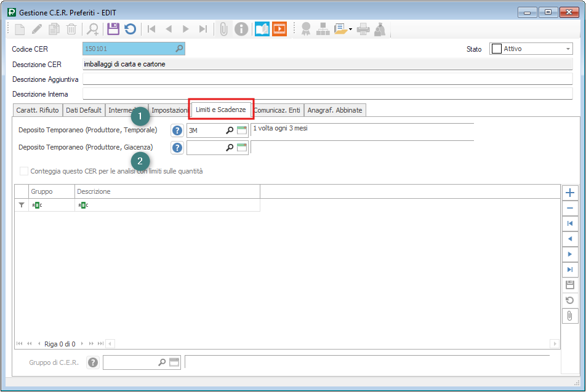Add a row with the plus icon
Viewport: 586px width, 392px height.
[570, 193]
